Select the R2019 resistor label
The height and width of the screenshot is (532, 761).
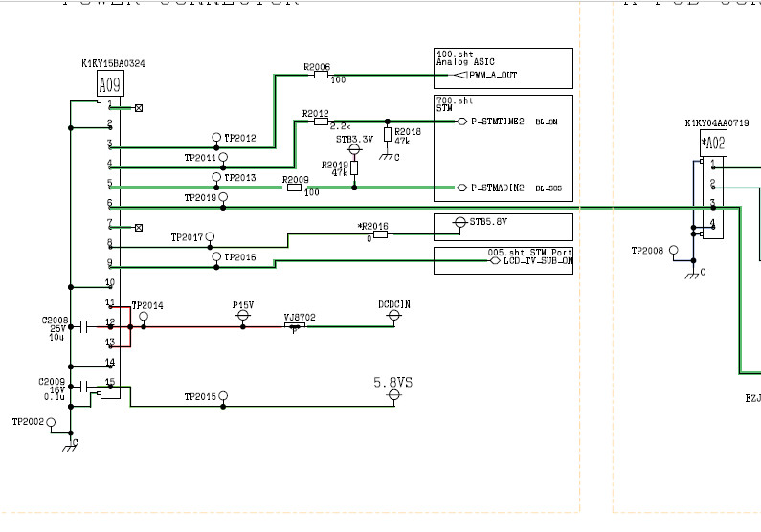[335, 166]
